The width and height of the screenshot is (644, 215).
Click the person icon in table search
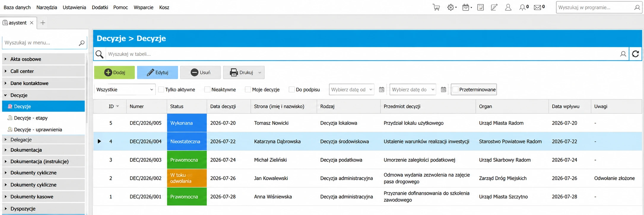(623, 54)
